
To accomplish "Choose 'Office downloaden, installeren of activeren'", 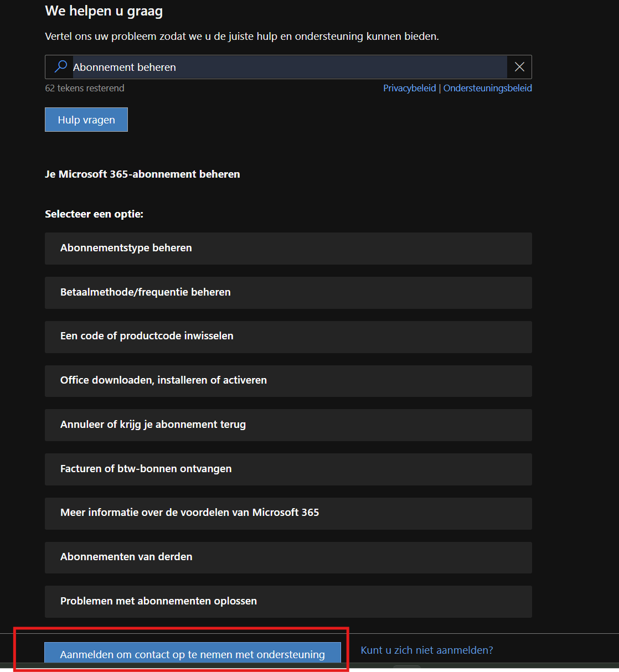I will tap(288, 381).
